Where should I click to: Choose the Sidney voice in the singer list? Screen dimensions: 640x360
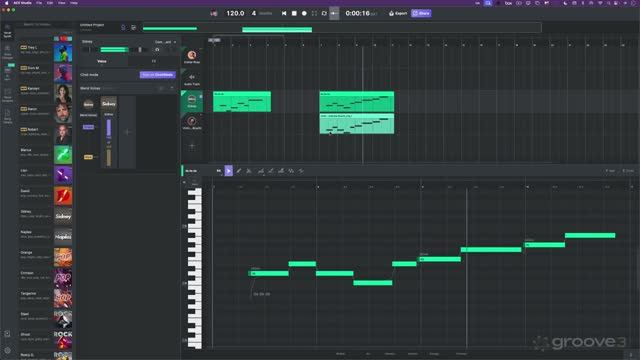click(x=46, y=216)
